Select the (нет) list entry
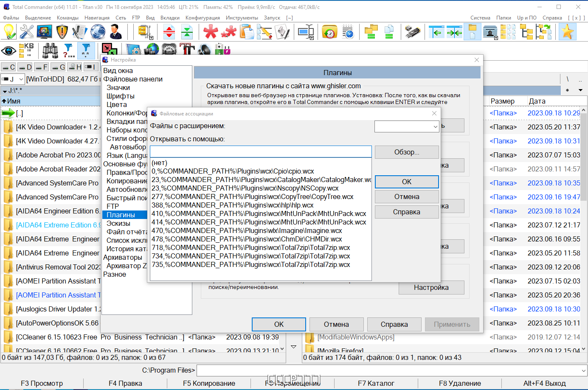The width and height of the screenshot is (588, 390). [261, 163]
